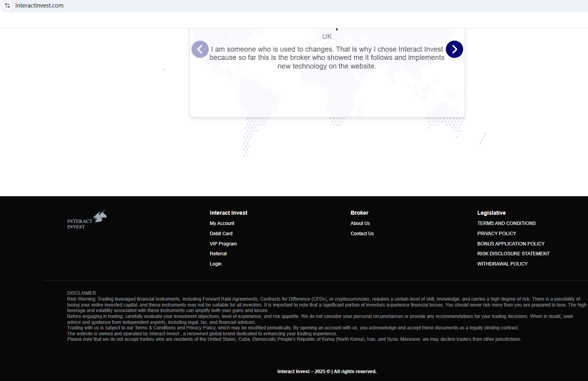Click the previous testimonial arrow
The image size is (588, 381).
coord(200,49)
